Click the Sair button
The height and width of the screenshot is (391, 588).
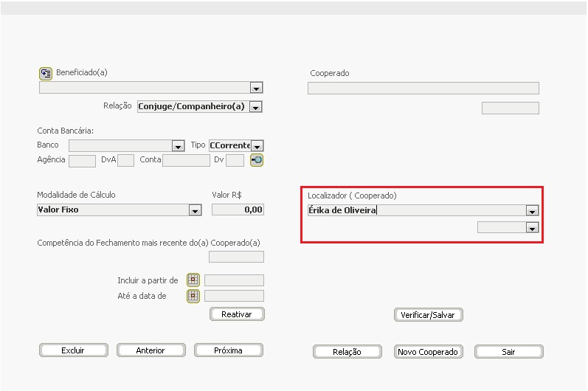509,352
